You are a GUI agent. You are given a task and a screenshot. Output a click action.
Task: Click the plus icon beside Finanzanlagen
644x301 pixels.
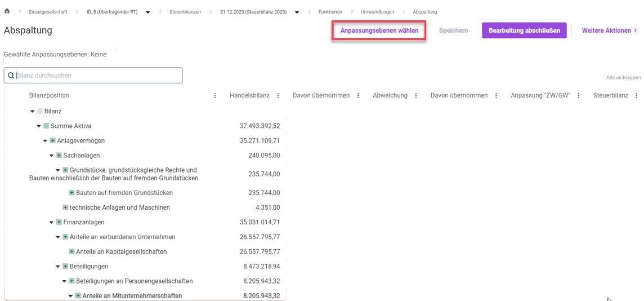click(x=59, y=223)
